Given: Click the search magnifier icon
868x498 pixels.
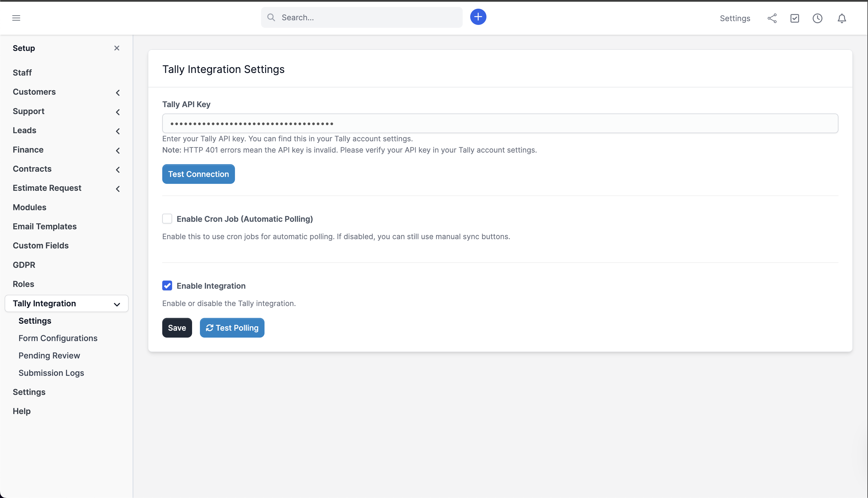Looking at the screenshot, I should tap(271, 17).
